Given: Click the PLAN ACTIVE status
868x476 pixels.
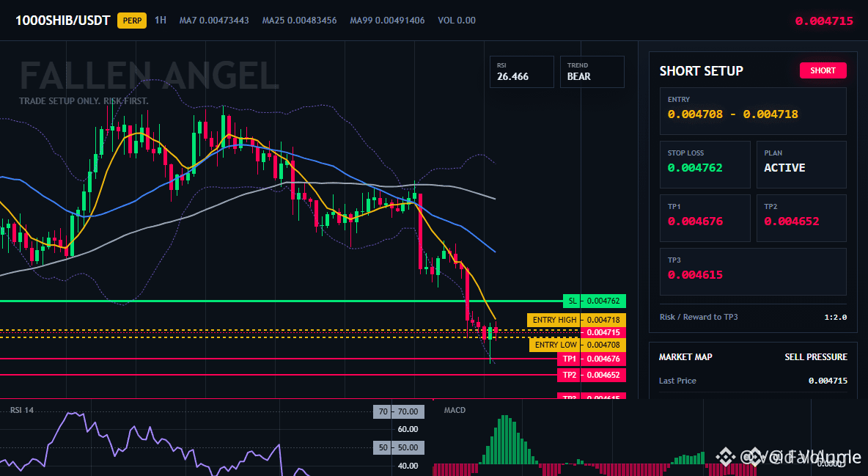Looking at the screenshot, I should click(784, 168).
